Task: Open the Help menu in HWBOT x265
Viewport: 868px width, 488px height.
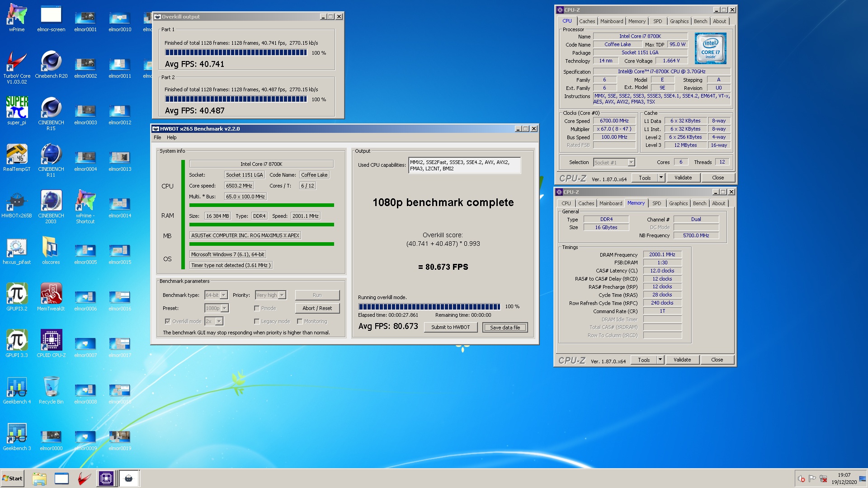Action: click(x=171, y=137)
